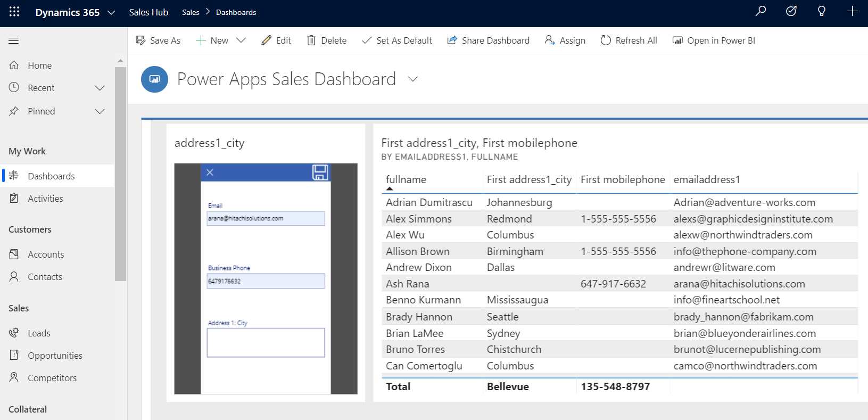Click the search magnifier icon
The width and height of the screenshot is (868, 420).
760,11
